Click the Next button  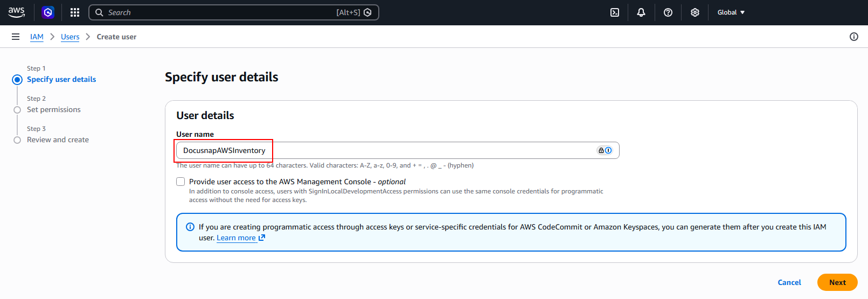[x=837, y=282]
